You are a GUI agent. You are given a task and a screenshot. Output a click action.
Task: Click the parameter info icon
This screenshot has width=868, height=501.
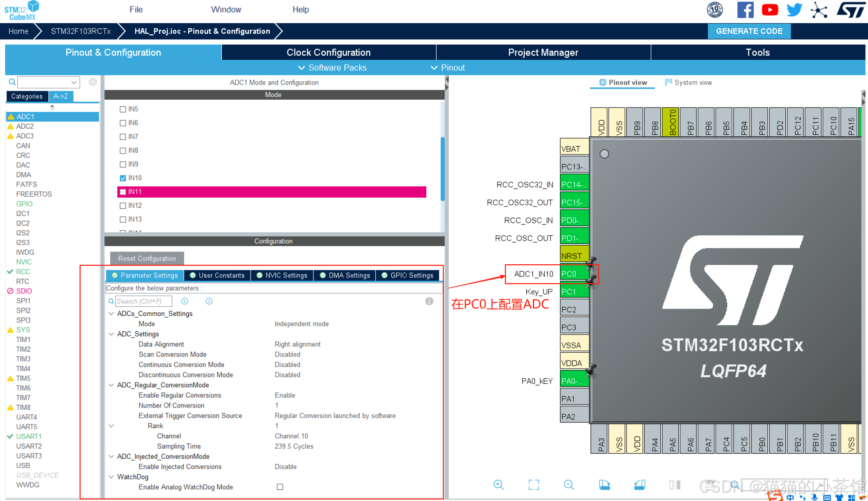[429, 301]
